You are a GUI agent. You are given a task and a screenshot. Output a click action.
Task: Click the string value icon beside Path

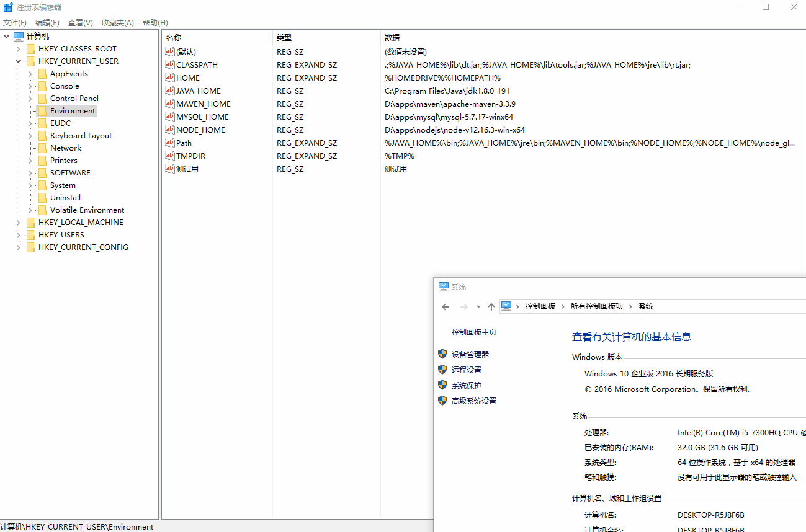point(170,143)
